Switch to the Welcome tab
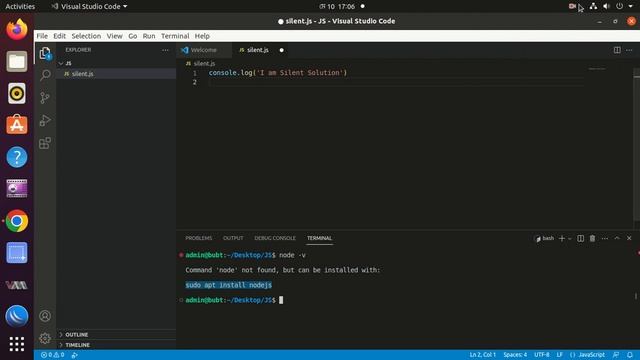The width and height of the screenshot is (640, 360). (x=204, y=50)
